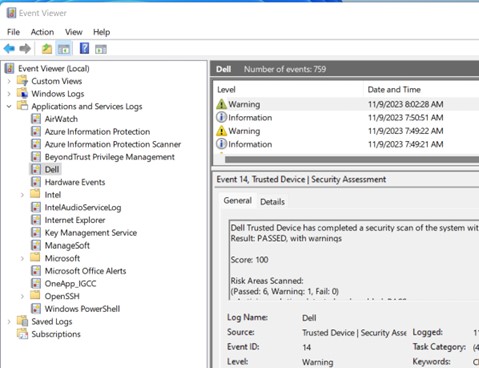
Task: Click the Forward arrow toolbar icon
Action: tap(25, 49)
